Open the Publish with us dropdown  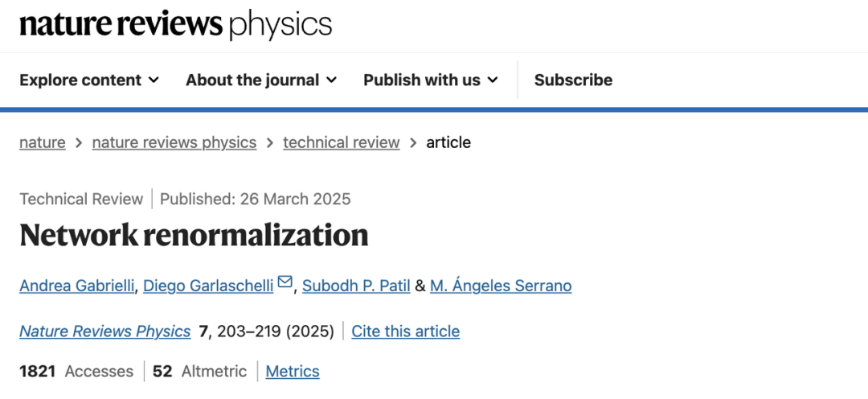click(x=430, y=80)
